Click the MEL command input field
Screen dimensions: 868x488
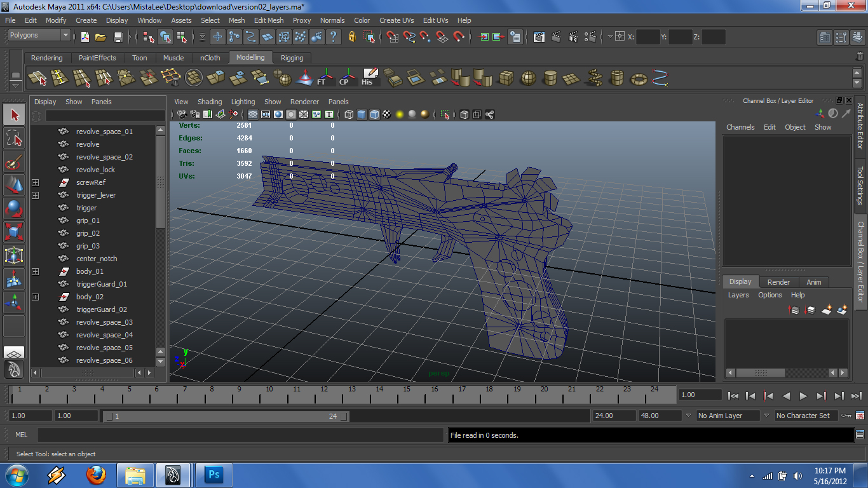240,435
